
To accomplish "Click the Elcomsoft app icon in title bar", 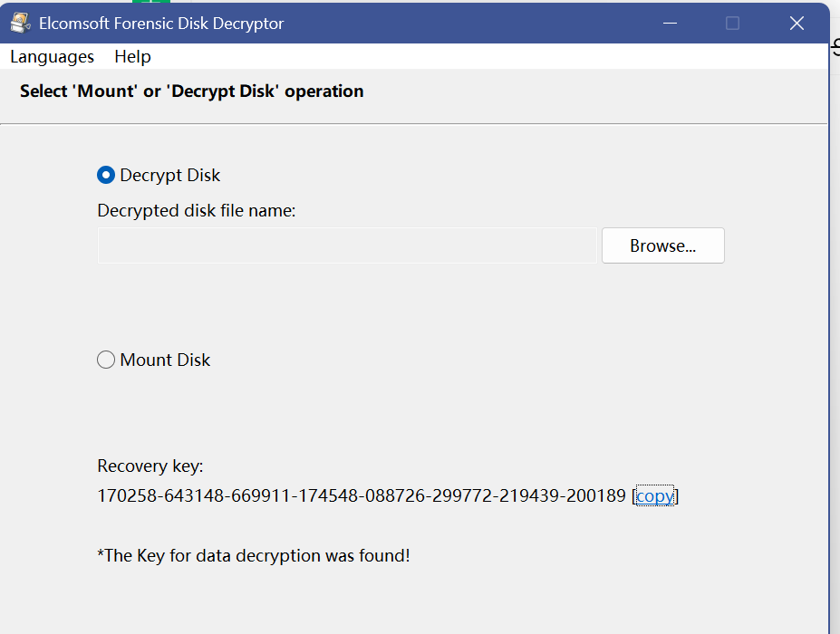I will tap(21, 23).
